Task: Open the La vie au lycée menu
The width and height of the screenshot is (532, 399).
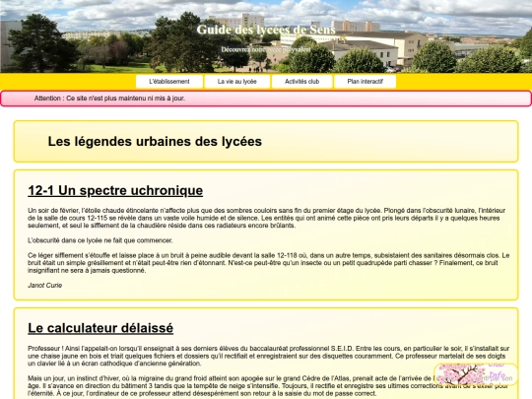Action: pyautogui.click(x=237, y=82)
